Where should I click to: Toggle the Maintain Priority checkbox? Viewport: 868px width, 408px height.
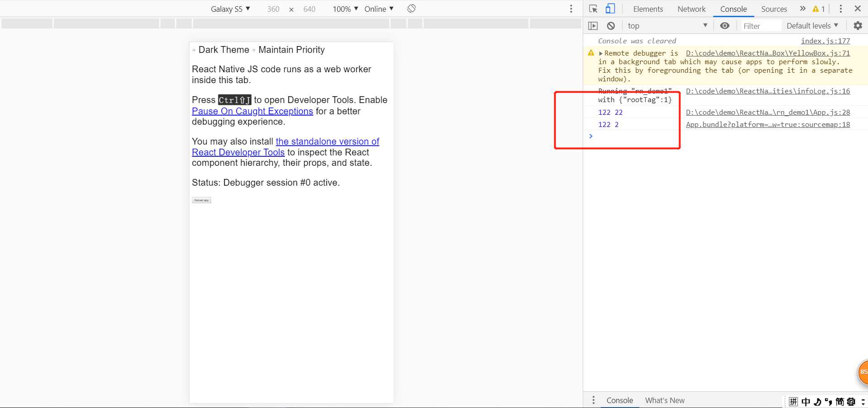[x=254, y=50]
